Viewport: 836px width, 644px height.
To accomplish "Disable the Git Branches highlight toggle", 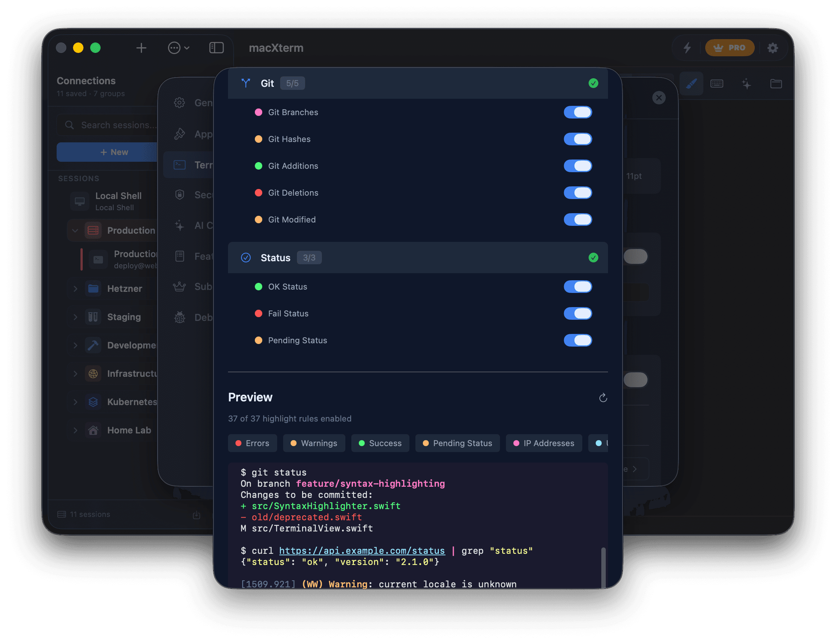I will pyautogui.click(x=578, y=112).
